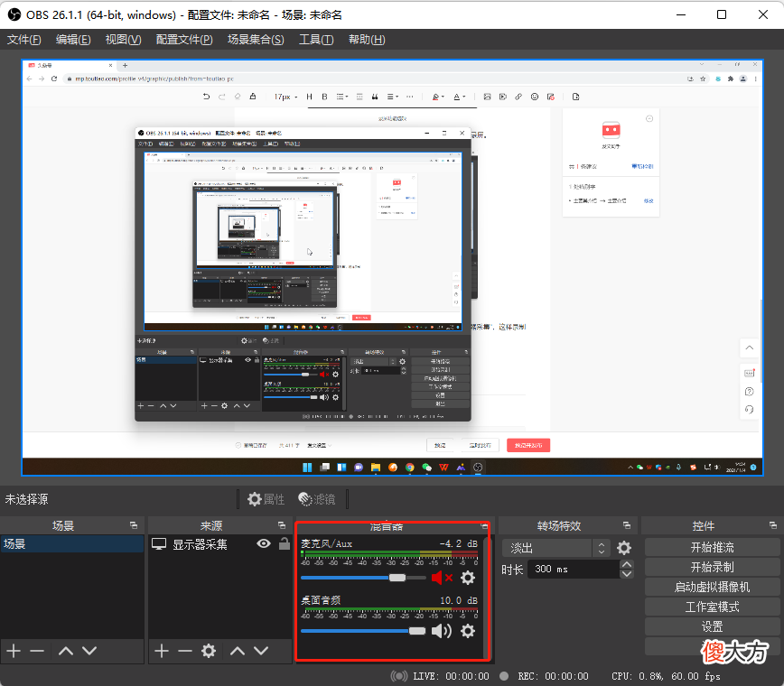
Task: Pop out the 场景 dock panel
Action: click(x=134, y=525)
